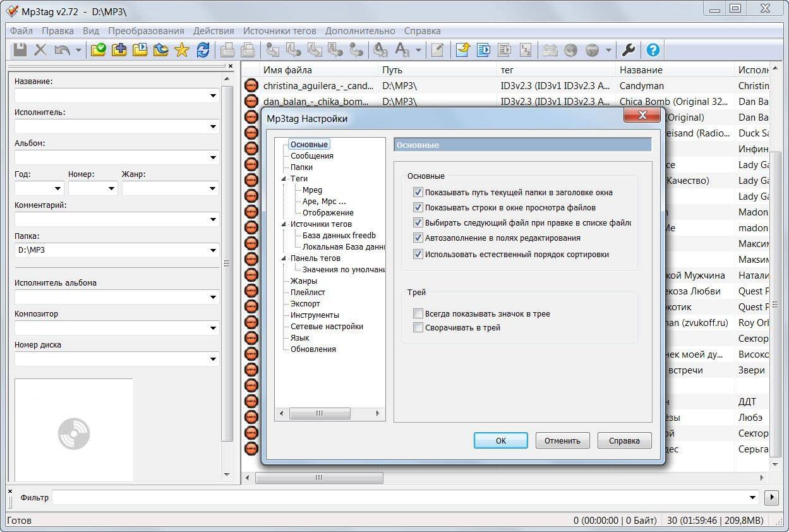This screenshot has width=789, height=532.
Task: Click the Refresh blue arrows toolbar icon
Action: point(203,50)
